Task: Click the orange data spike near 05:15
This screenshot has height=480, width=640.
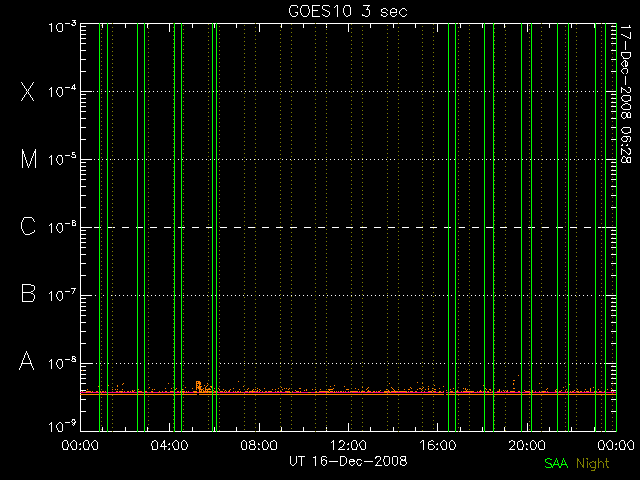Action: (x=198, y=386)
